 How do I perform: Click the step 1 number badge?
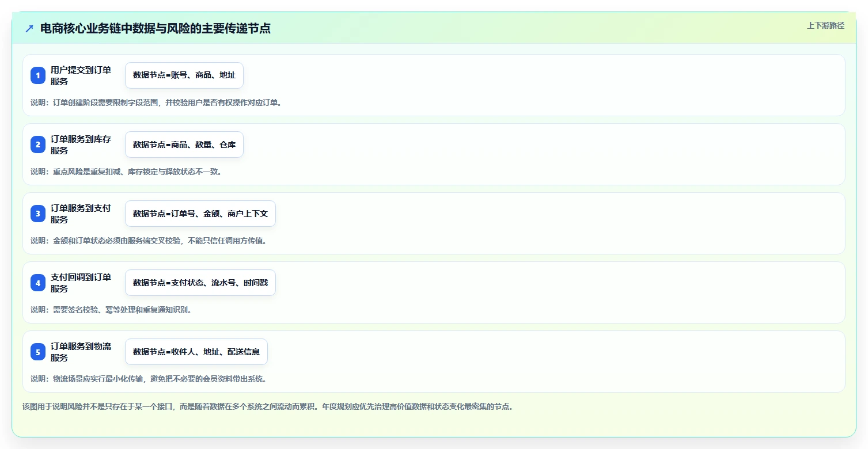38,75
